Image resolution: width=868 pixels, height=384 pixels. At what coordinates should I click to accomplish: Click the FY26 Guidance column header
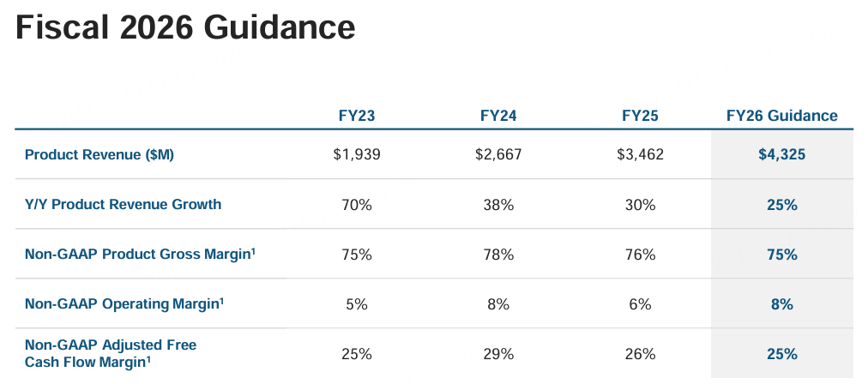click(x=781, y=116)
